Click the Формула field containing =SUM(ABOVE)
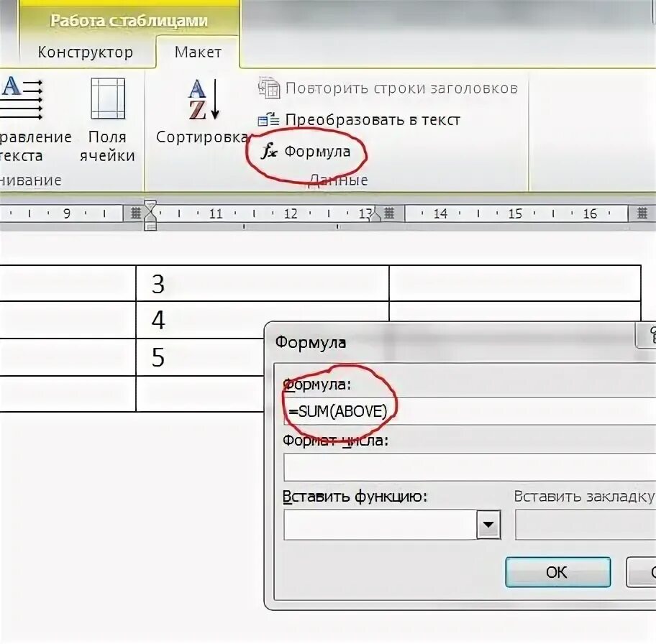Image resolution: width=656 pixels, height=644 pixels. pyautogui.click(x=470, y=411)
